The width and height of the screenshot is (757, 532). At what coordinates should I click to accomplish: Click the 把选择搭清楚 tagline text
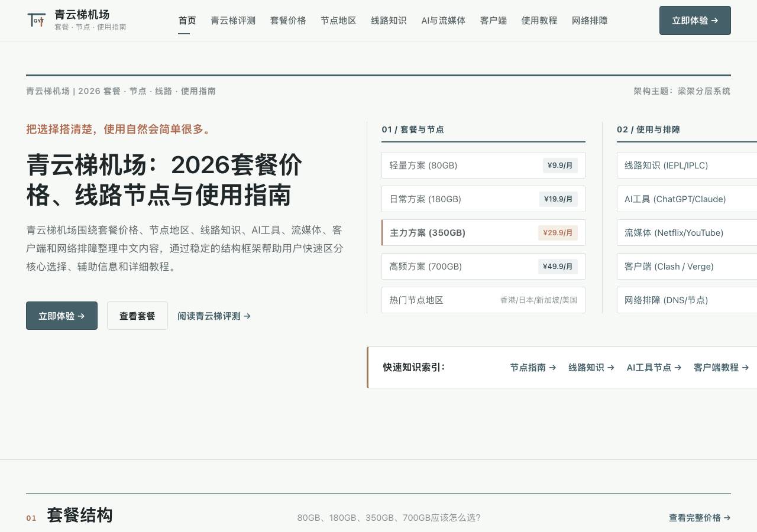[x=119, y=129]
